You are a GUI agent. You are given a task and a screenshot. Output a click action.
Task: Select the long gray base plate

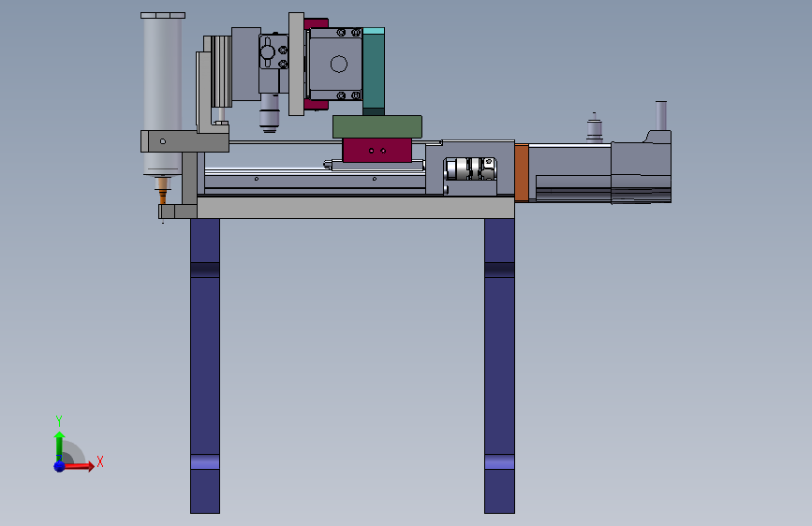(x=355, y=208)
